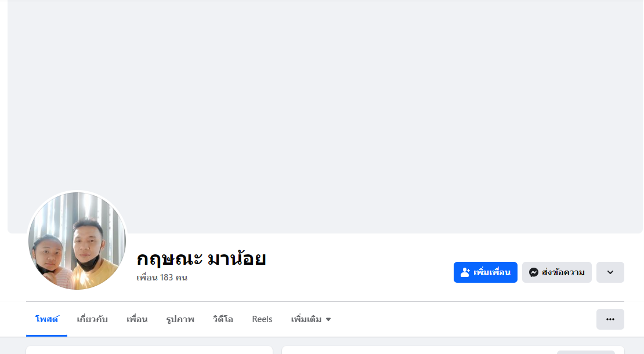Click the add-person icon on เพิ่มเพื่อน

[465, 272]
